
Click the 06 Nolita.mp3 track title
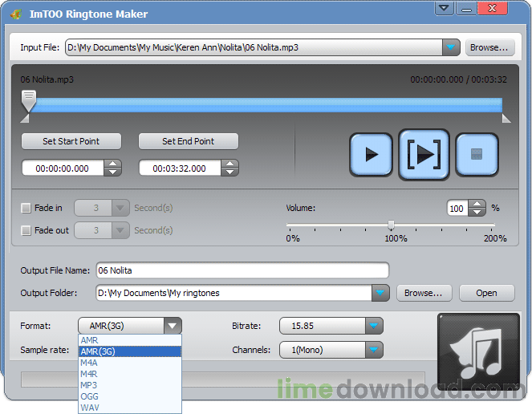47,79
